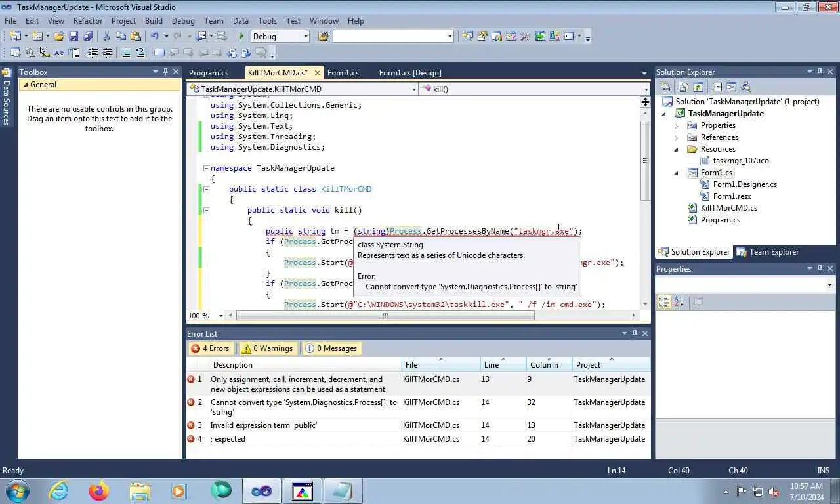Sort Error List by Line column header
The height and width of the screenshot is (504, 840).
pyautogui.click(x=503, y=365)
